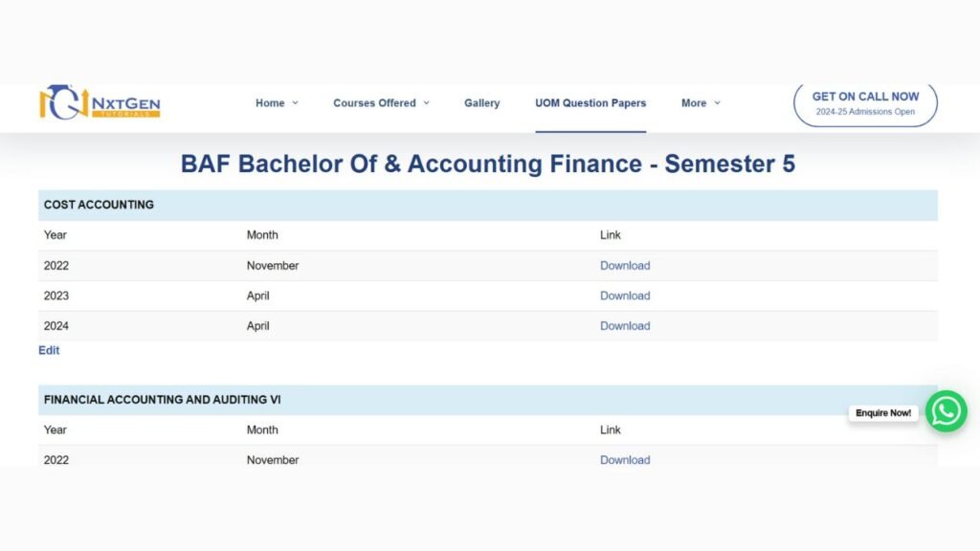Viewport: 980px width, 551px height.
Task: Click the BAF Semester 5 page heading
Action: coord(487,164)
